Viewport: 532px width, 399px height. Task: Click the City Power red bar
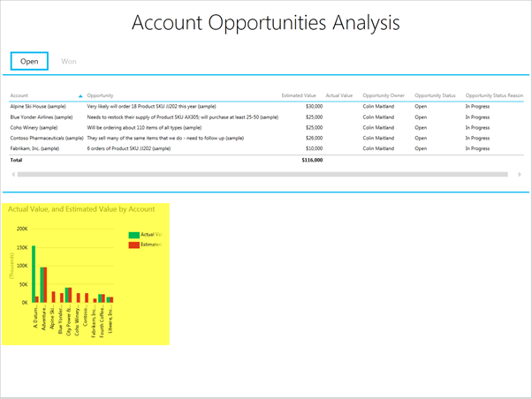pyautogui.click(x=69, y=295)
